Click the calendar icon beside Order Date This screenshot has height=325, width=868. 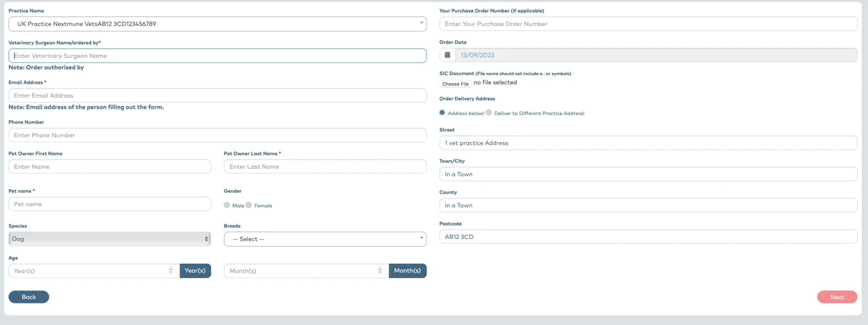tap(447, 55)
